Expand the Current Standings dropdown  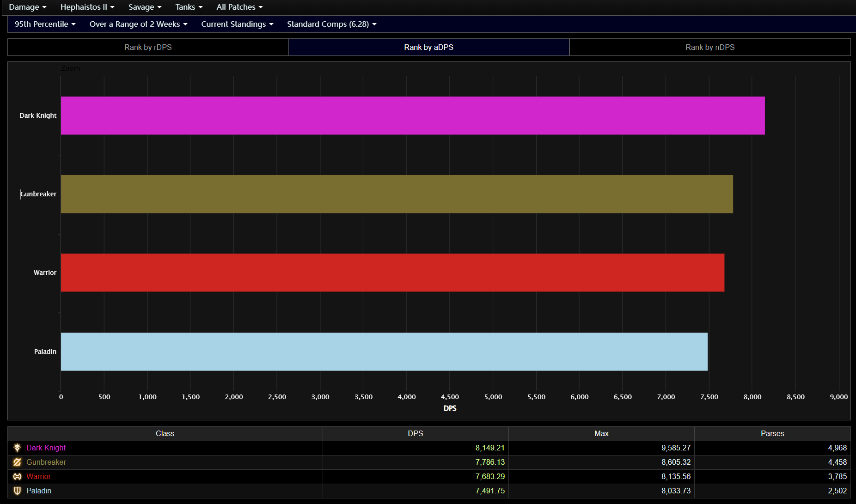pos(237,24)
